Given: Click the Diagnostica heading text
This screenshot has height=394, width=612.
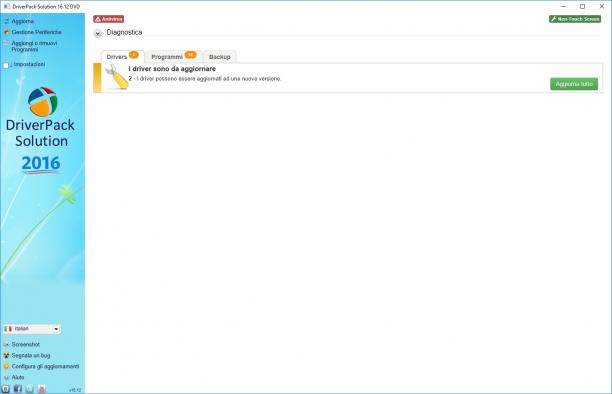Looking at the screenshot, I should click(124, 32).
